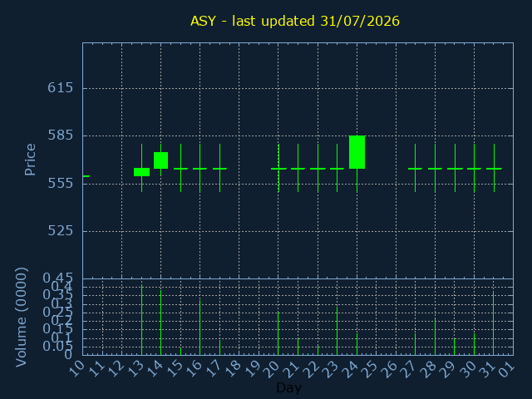
Task: Click the Price axis title
Action: (30, 160)
